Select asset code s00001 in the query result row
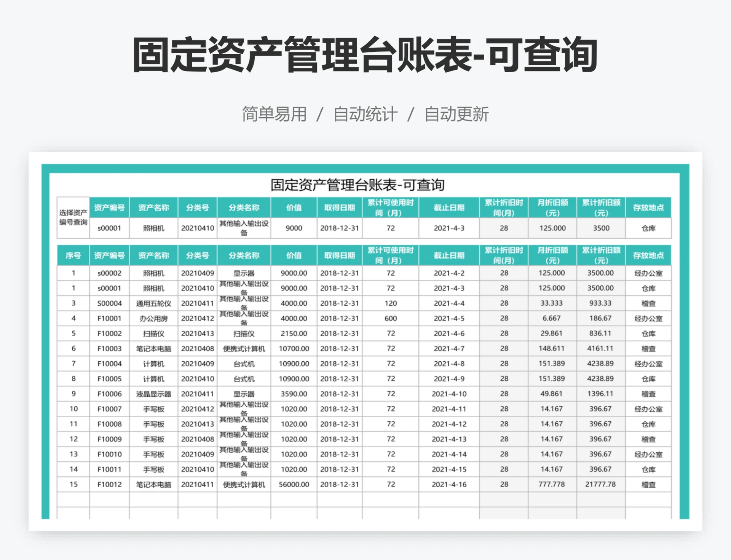This screenshot has height=560, width=731. click(x=109, y=228)
